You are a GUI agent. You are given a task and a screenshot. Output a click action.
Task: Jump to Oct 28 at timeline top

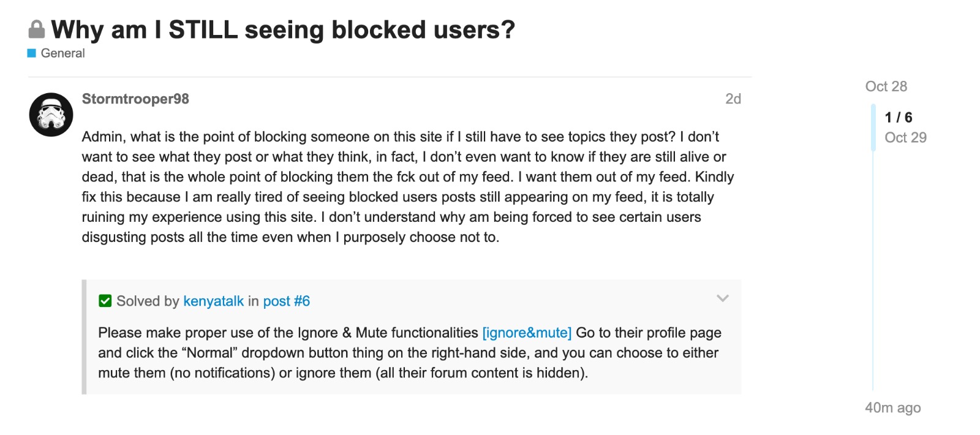[886, 86]
